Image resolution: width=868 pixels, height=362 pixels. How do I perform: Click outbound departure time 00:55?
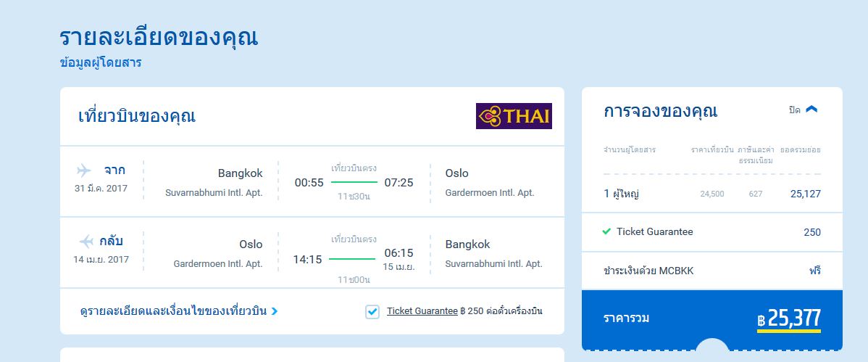click(309, 182)
